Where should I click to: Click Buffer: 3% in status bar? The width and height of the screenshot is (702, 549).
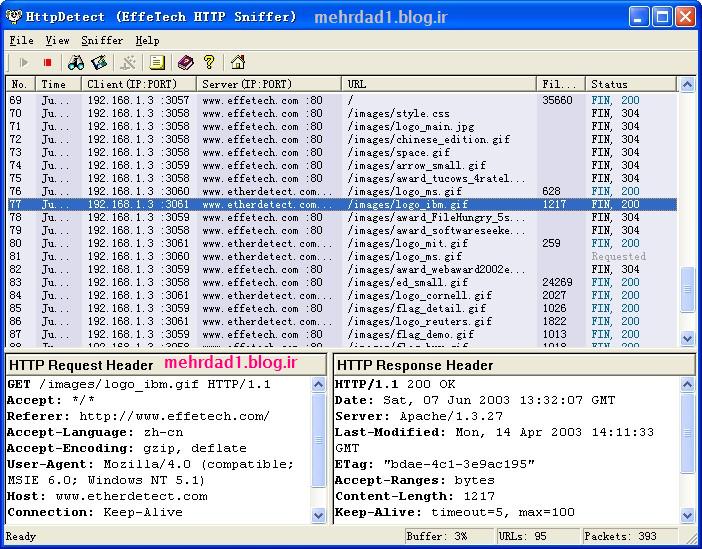coord(448,536)
